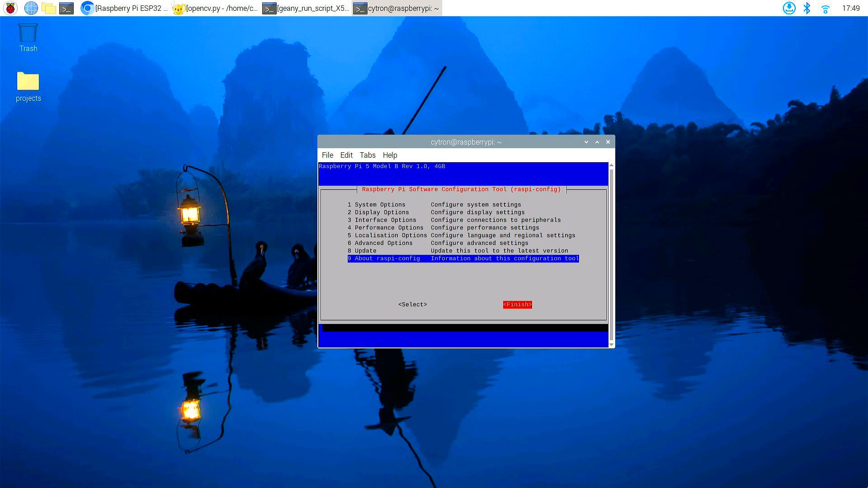Click the software updates download icon
Image resolution: width=868 pixels, height=488 pixels.
pos(789,8)
